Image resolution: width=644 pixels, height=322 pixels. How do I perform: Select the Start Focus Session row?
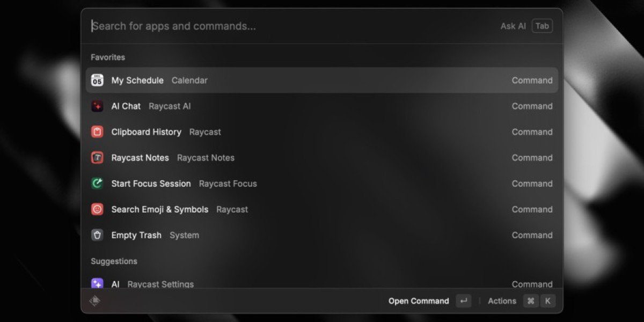[x=322, y=184]
